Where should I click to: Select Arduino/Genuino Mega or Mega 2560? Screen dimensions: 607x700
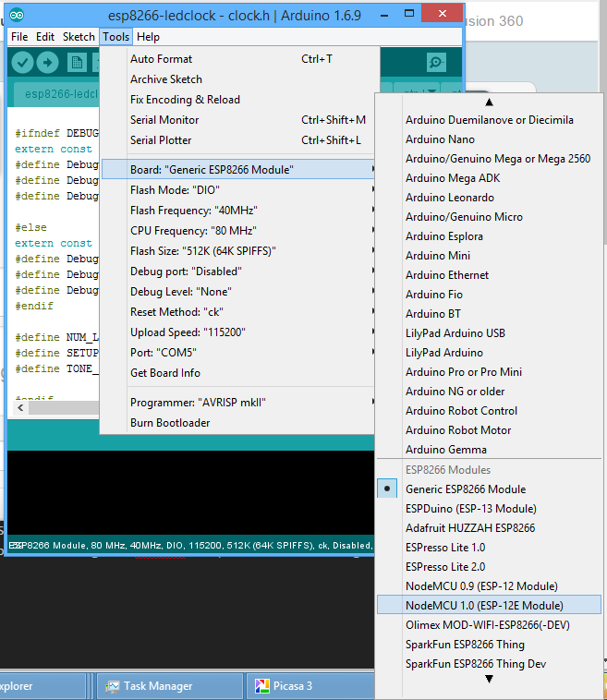click(x=489, y=159)
